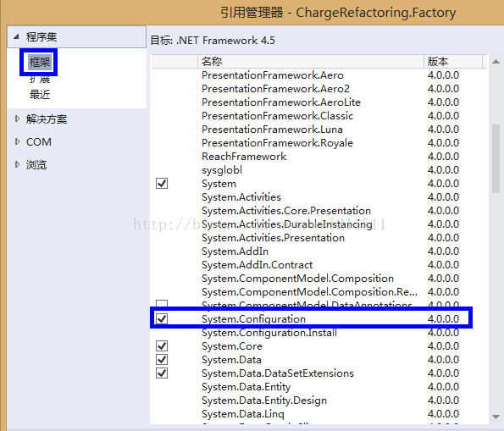Uncheck the System assembly checkbox

[x=162, y=184]
